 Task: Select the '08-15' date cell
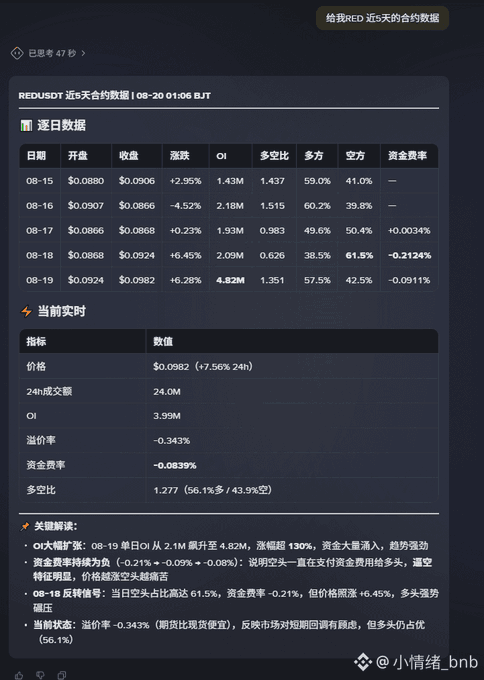[x=39, y=181]
